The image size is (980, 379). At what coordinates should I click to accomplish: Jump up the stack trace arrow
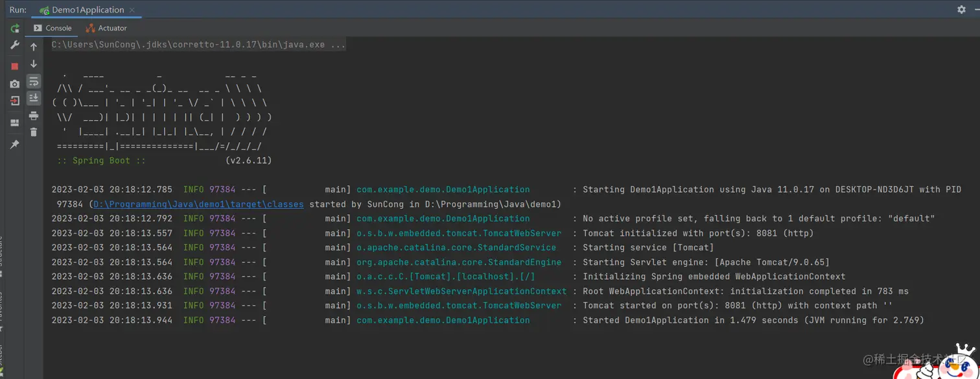click(x=34, y=47)
